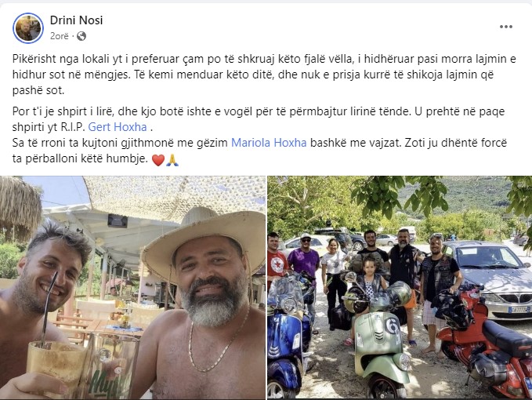Click the blue scooter in right photo

[x=288, y=336]
